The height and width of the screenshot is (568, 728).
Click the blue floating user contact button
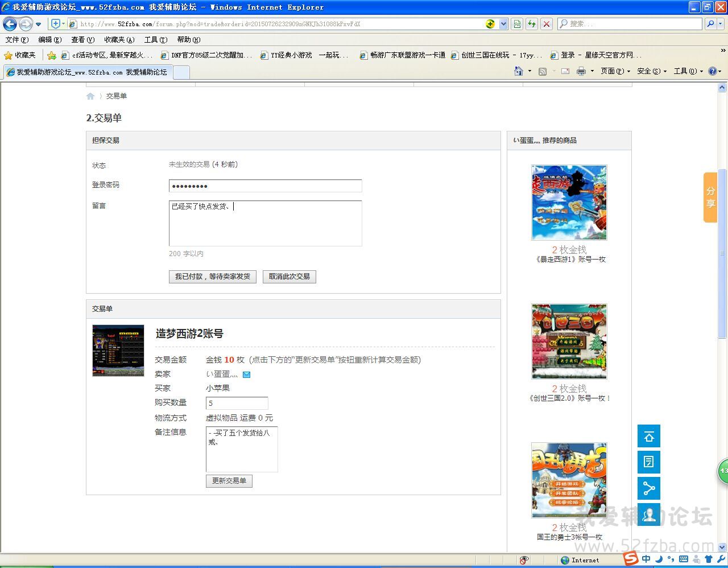point(649,515)
